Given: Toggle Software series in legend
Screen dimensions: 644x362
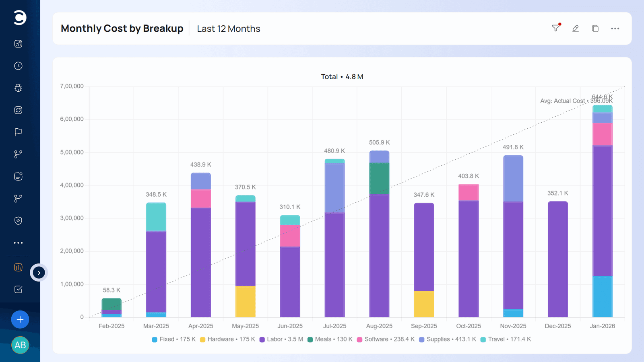Looking at the screenshot, I should point(386,339).
